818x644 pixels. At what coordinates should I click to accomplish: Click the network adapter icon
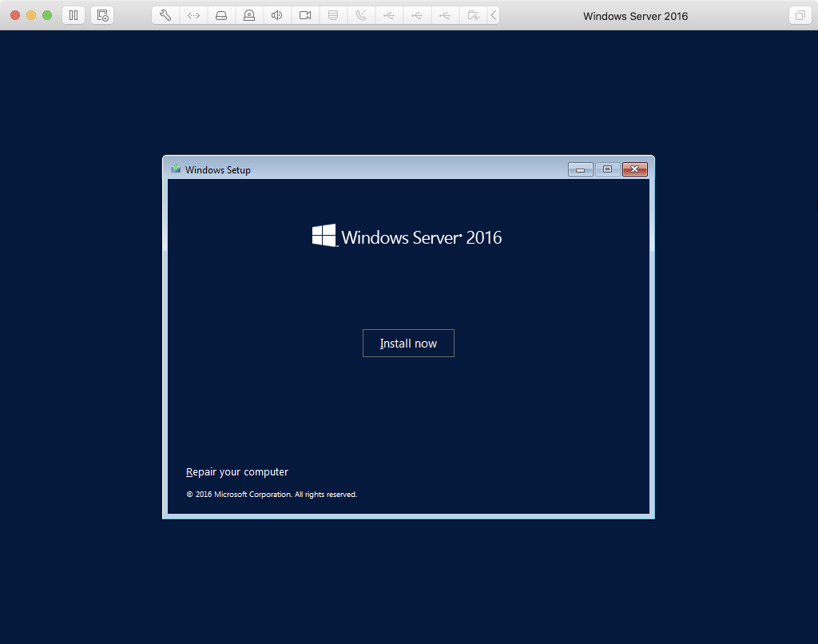[193, 15]
